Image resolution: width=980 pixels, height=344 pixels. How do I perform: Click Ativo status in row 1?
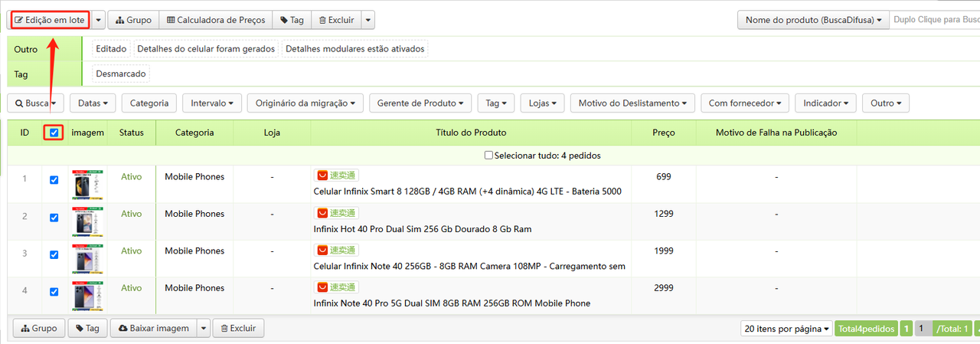(x=132, y=177)
